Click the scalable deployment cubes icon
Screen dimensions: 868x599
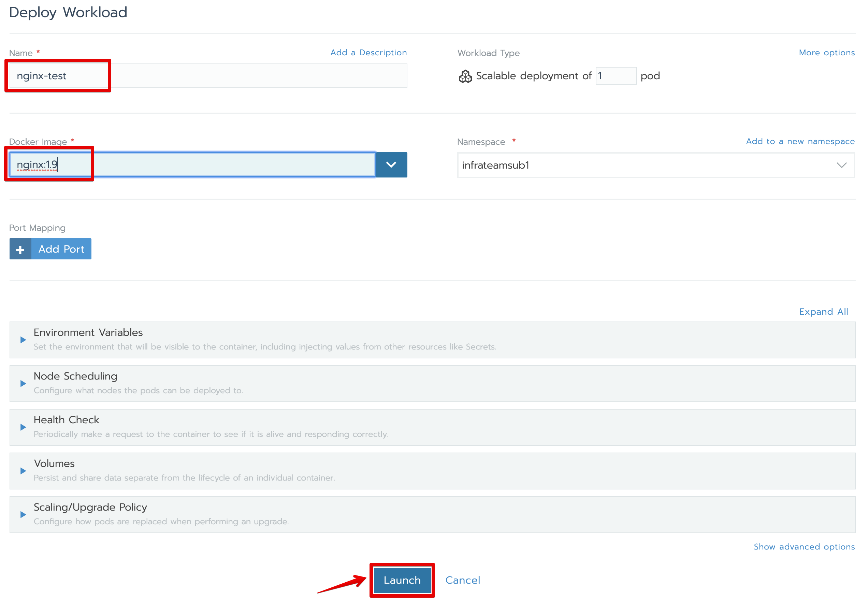(x=465, y=76)
